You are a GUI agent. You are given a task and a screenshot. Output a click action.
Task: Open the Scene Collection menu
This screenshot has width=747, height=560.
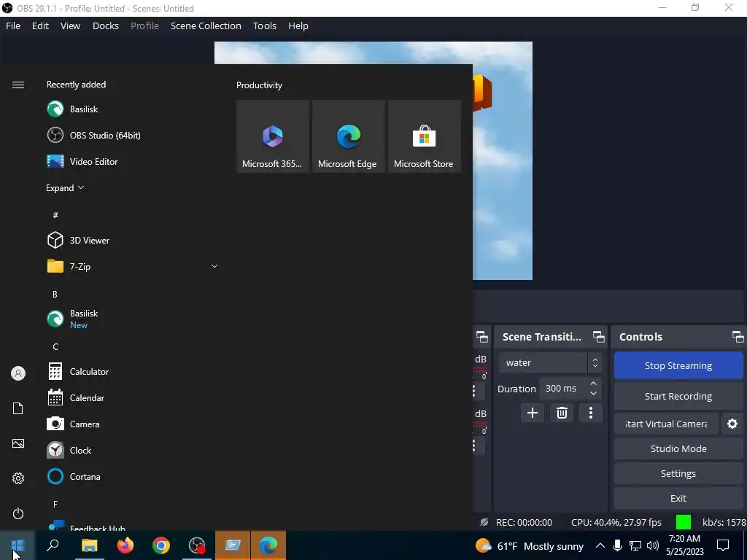[206, 26]
